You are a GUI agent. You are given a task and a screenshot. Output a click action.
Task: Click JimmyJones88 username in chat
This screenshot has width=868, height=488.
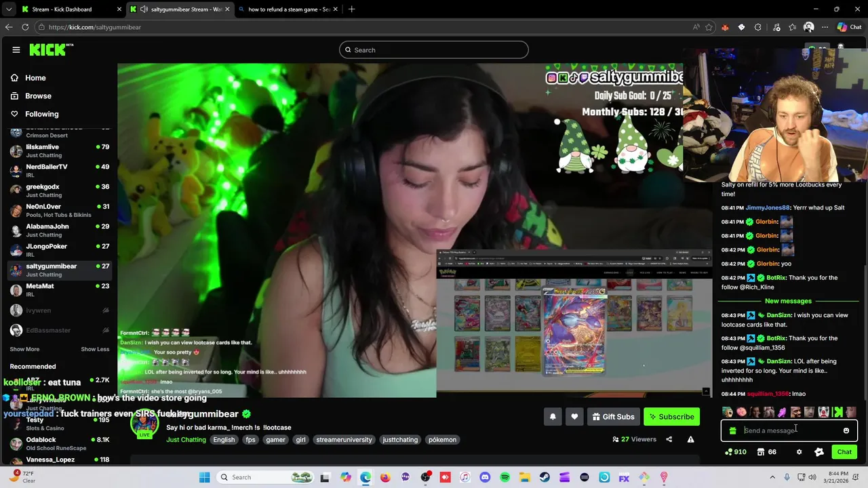768,207
